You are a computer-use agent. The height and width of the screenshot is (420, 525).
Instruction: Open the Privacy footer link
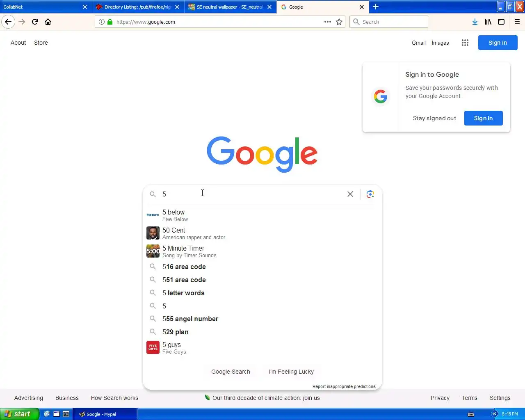(440, 398)
